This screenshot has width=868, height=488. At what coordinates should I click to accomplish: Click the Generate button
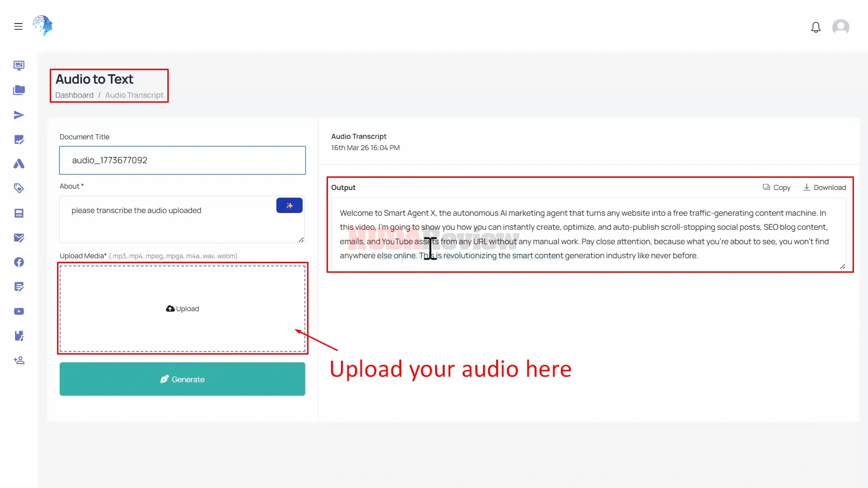point(182,379)
